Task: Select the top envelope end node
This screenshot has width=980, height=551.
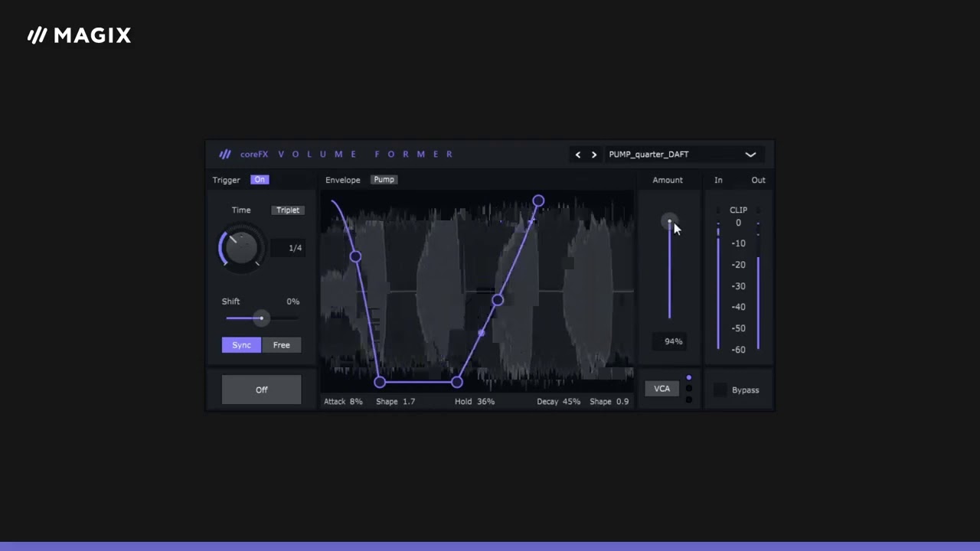Action: [x=538, y=201]
